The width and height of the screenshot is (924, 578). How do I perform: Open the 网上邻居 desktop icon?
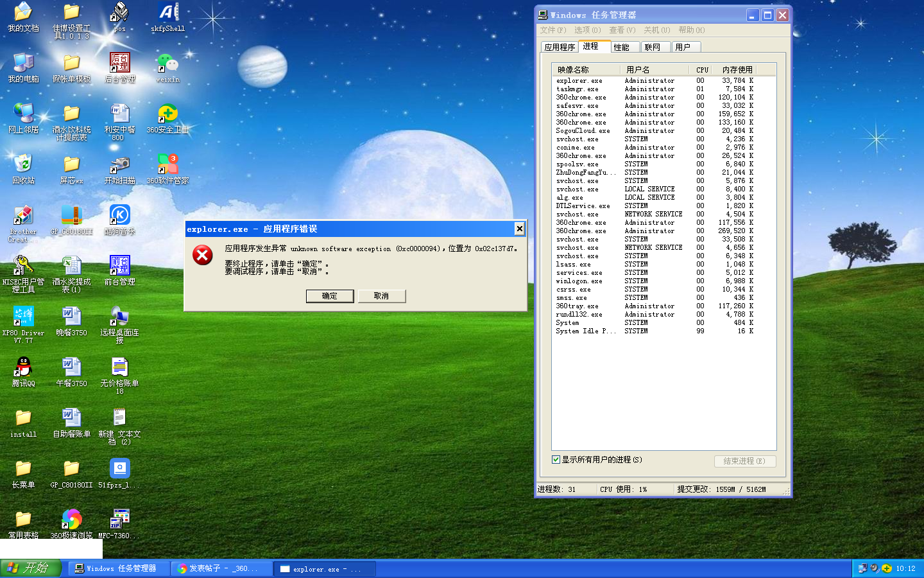[23, 119]
